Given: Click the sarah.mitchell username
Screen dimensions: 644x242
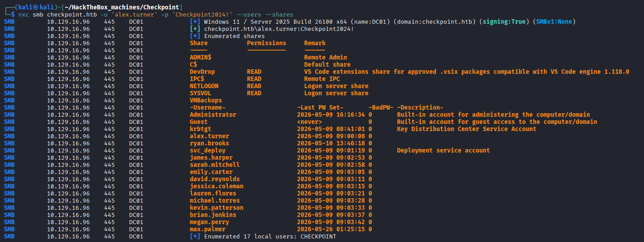Looking at the screenshot, I should 215,165.
